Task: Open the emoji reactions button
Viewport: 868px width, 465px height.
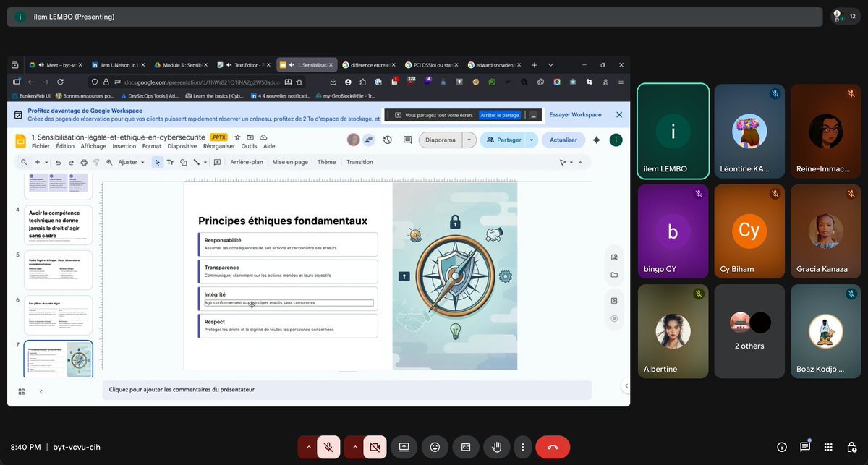Action: pos(435,447)
